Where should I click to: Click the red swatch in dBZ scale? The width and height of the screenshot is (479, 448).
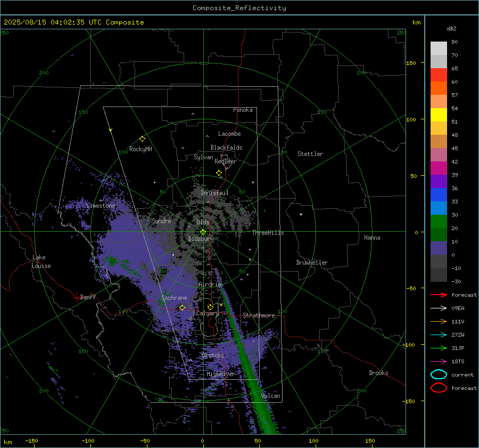point(439,75)
